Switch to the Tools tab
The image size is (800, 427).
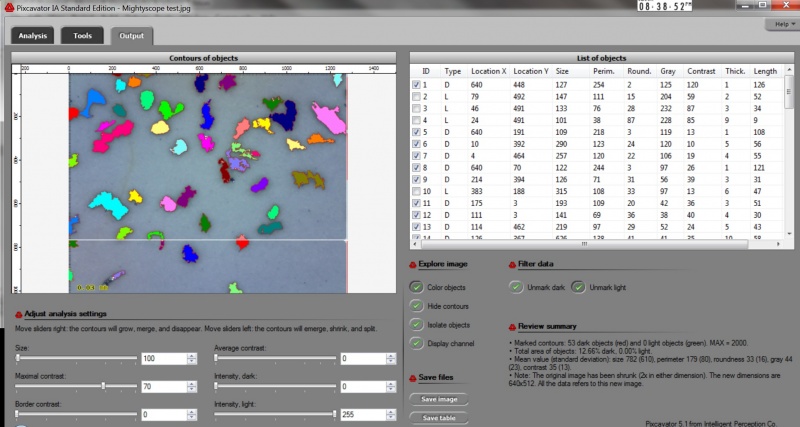click(x=83, y=36)
